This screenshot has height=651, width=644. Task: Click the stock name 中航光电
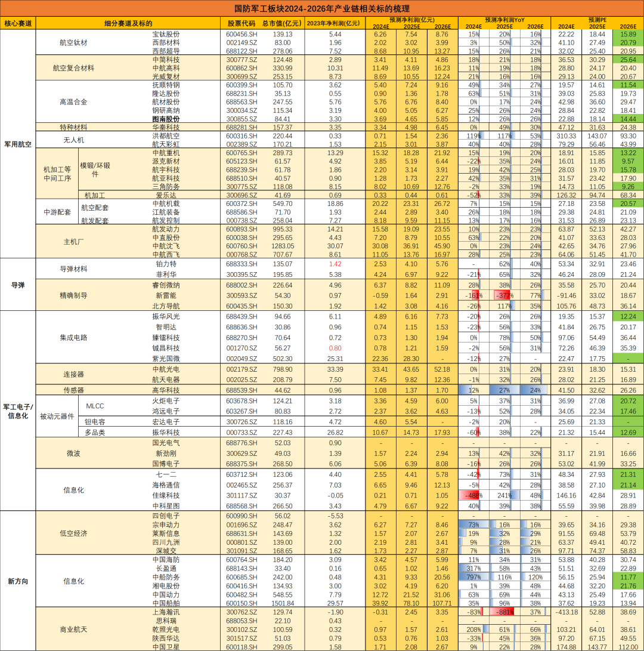coord(166,369)
